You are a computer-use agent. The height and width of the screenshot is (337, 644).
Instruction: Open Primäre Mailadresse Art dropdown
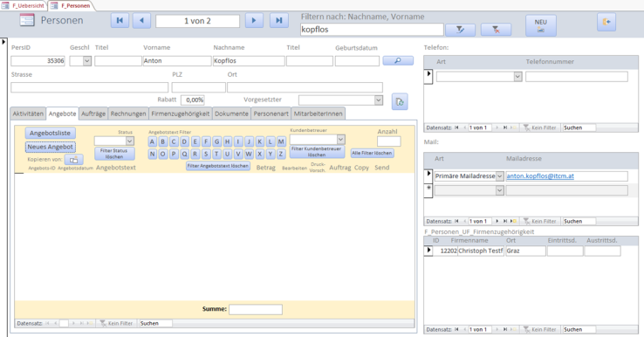[499, 176]
